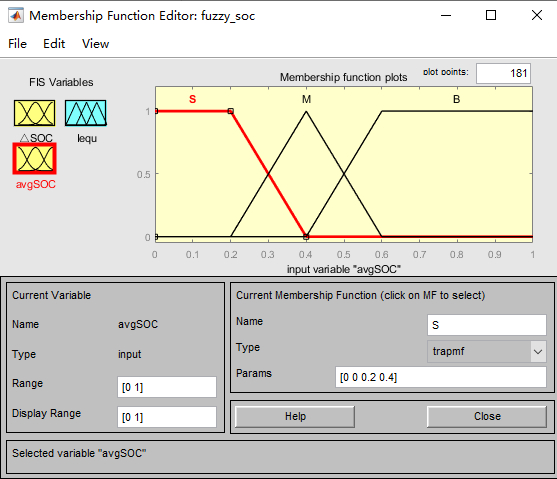
Task: Click the S curve handle at 0.4
Action: click(306, 237)
